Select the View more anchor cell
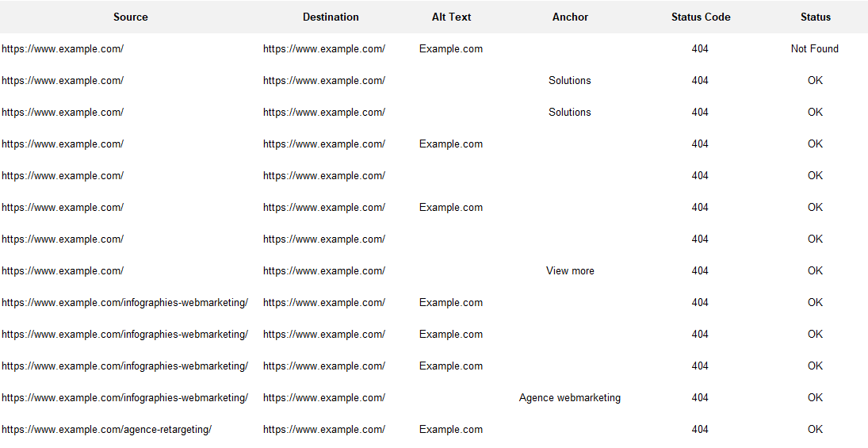 click(x=570, y=271)
